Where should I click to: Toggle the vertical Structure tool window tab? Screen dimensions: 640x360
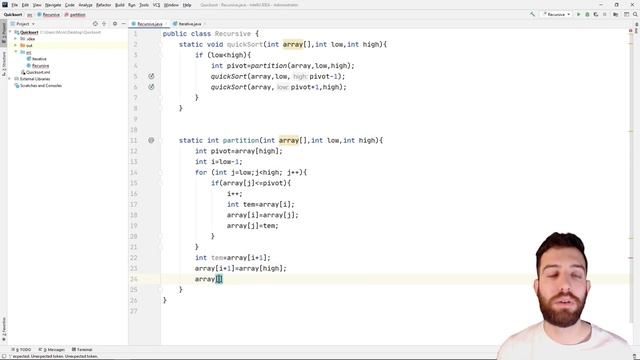pyautogui.click(x=4, y=64)
